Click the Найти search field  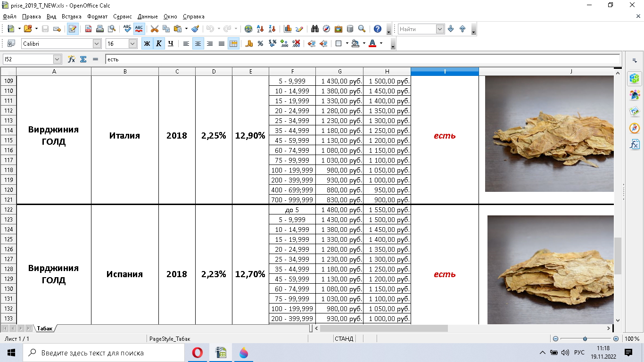pyautogui.click(x=417, y=29)
